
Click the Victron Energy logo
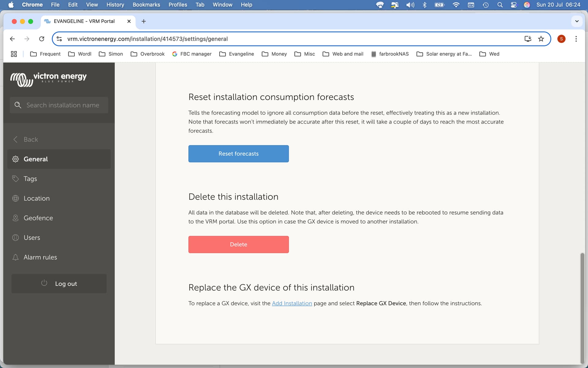pos(48,79)
